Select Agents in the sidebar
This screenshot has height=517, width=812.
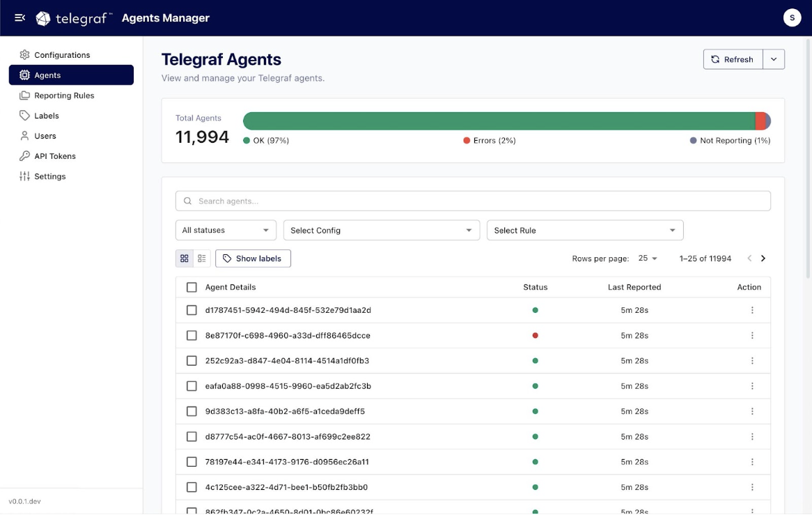click(x=71, y=75)
